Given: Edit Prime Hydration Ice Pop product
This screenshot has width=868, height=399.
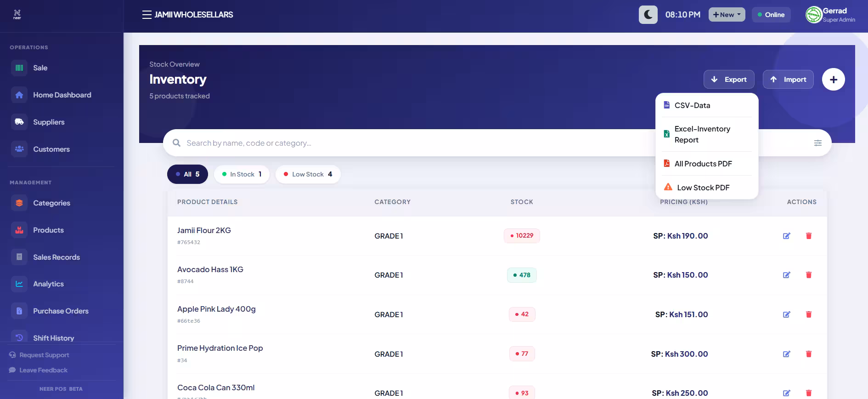Looking at the screenshot, I should [787, 354].
